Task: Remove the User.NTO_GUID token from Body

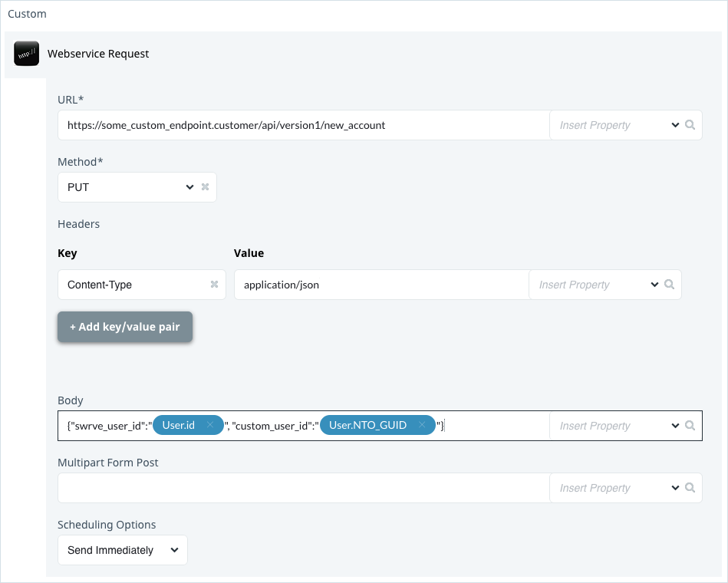Action: click(x=422, y=425)
